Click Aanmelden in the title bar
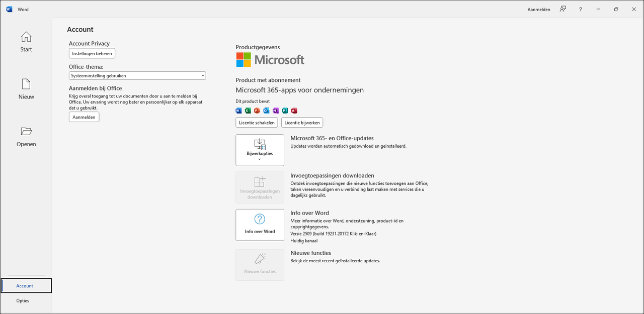This screenshot has width=644, height=314. click(x=539, y=10)
